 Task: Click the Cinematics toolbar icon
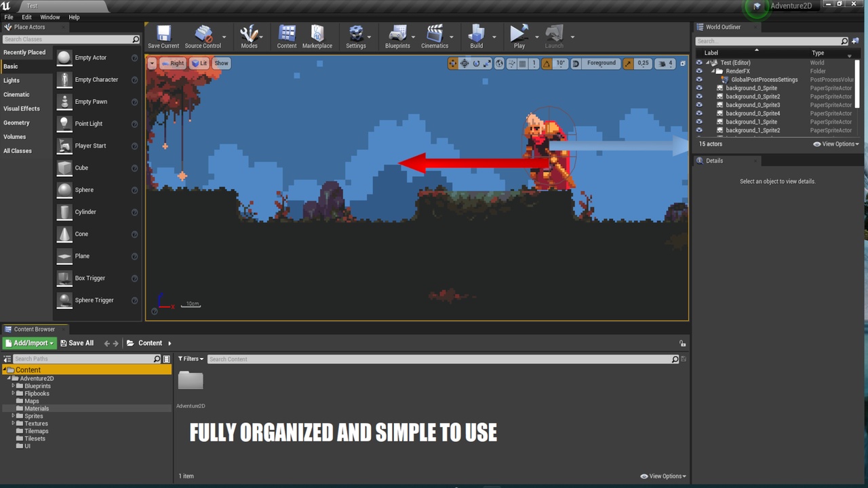pos(435,37)
